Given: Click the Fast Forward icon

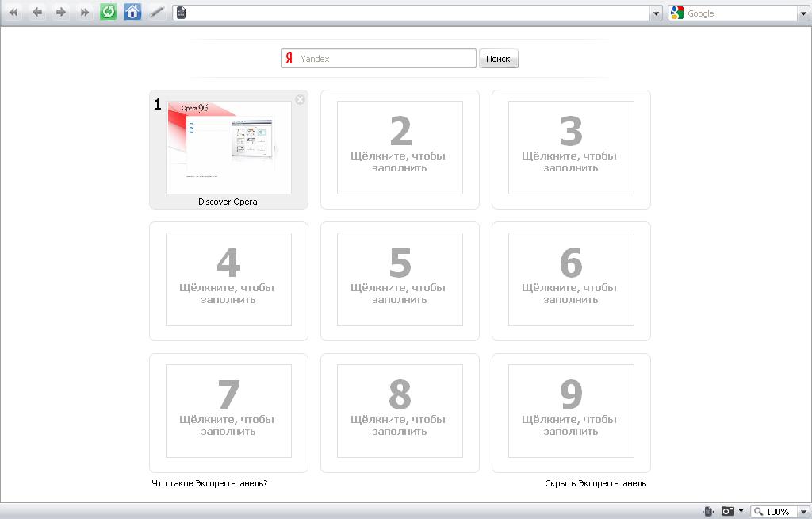Looking at the screenshot, I should (x=84, y=12).
